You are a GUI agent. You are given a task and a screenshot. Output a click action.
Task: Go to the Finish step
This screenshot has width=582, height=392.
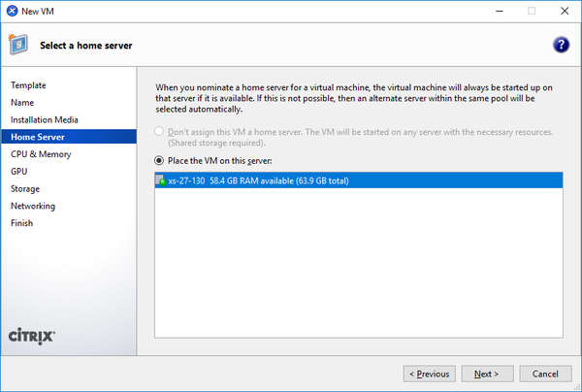[x=21, y=223]
